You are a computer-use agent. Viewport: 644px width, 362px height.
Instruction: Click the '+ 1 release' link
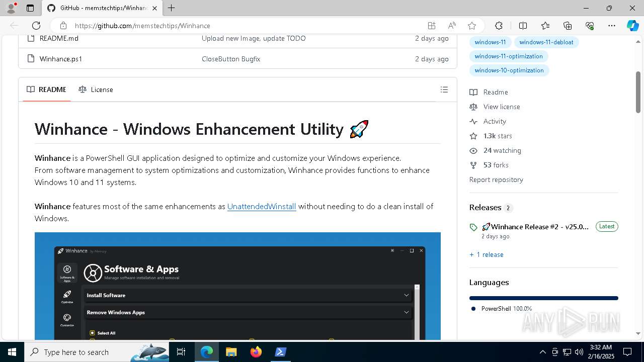[487, 254]
